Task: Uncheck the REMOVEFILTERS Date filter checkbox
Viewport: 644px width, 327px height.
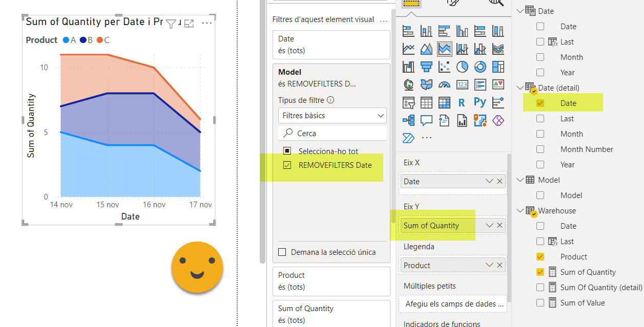Action: click(287, 165)
